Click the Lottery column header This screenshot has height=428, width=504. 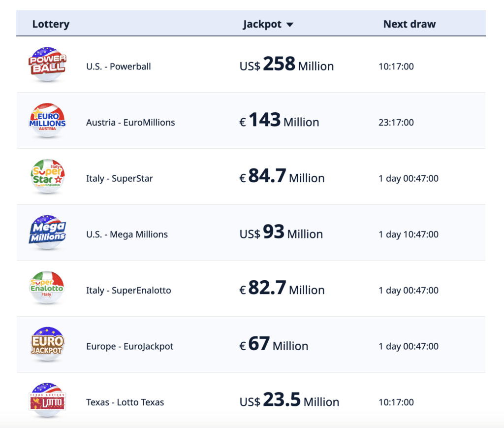(51, 24)
